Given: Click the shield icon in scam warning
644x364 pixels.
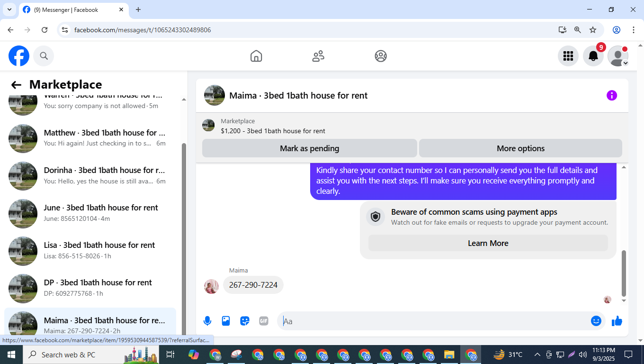Looking at the screenshot, I should click(x=376, y=217).
